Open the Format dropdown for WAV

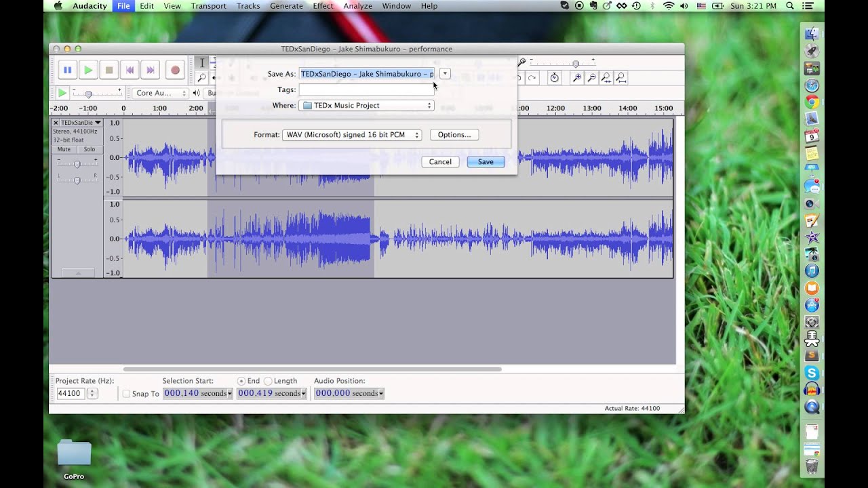coord(352,135)
